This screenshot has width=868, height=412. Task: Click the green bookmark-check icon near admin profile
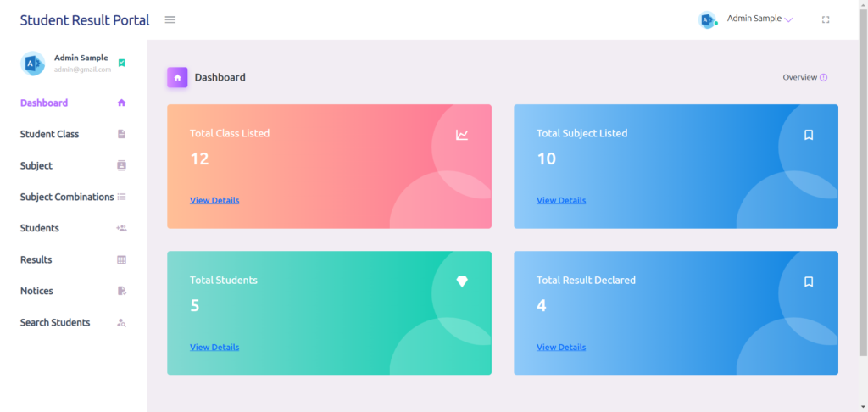122,63
